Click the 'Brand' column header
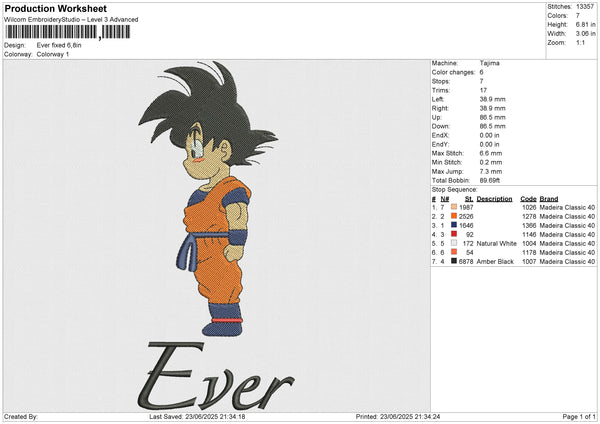The image size is (600, 424). click(x=549, y=199)
